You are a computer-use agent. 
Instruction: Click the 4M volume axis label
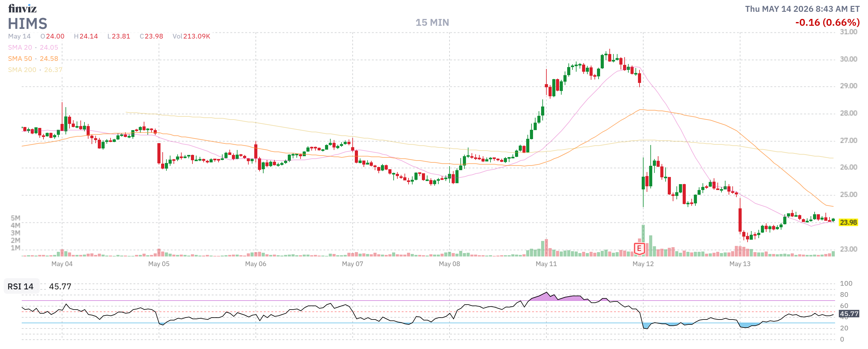tap(16, 225)
